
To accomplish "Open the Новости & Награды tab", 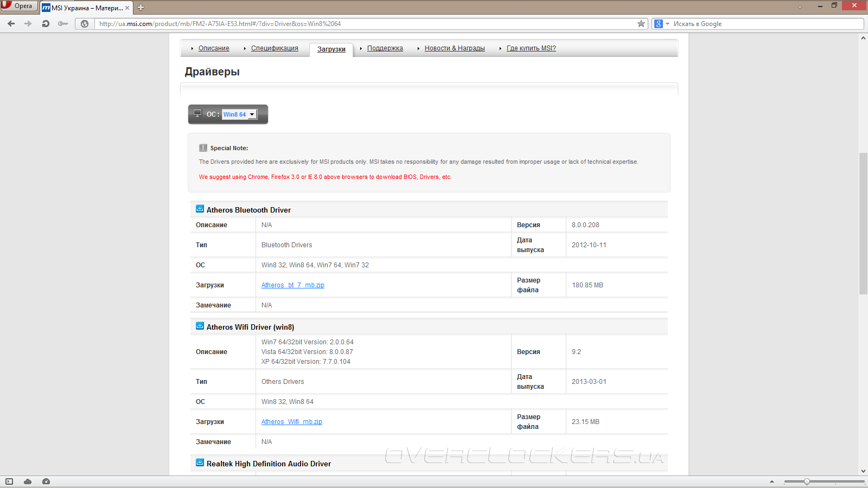I will (x=455, y=48).
